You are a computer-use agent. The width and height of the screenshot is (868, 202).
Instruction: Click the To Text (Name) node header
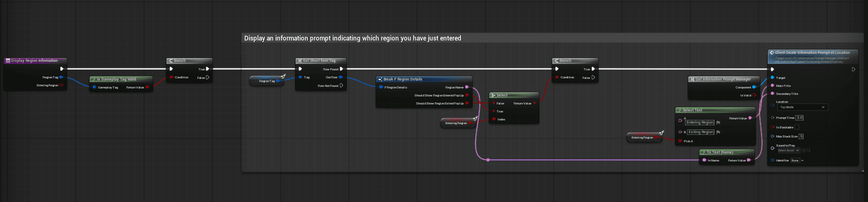[727, 152]
